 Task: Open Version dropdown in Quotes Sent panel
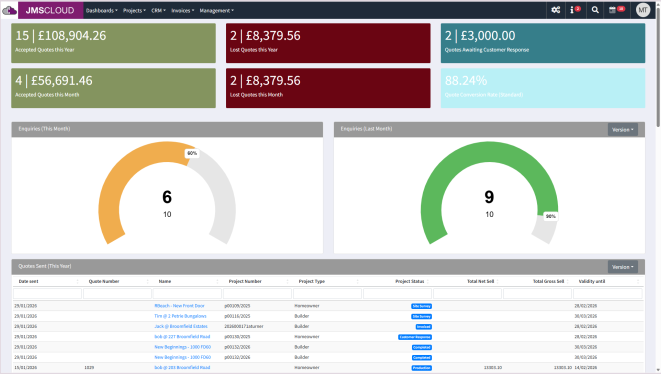623,267
